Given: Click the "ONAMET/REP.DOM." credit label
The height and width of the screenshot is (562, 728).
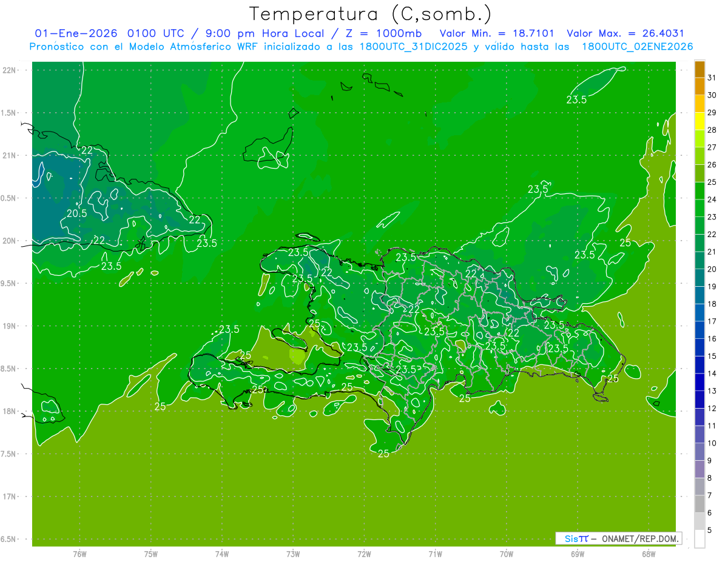Looking at the screenshot, I should point(639,538).
